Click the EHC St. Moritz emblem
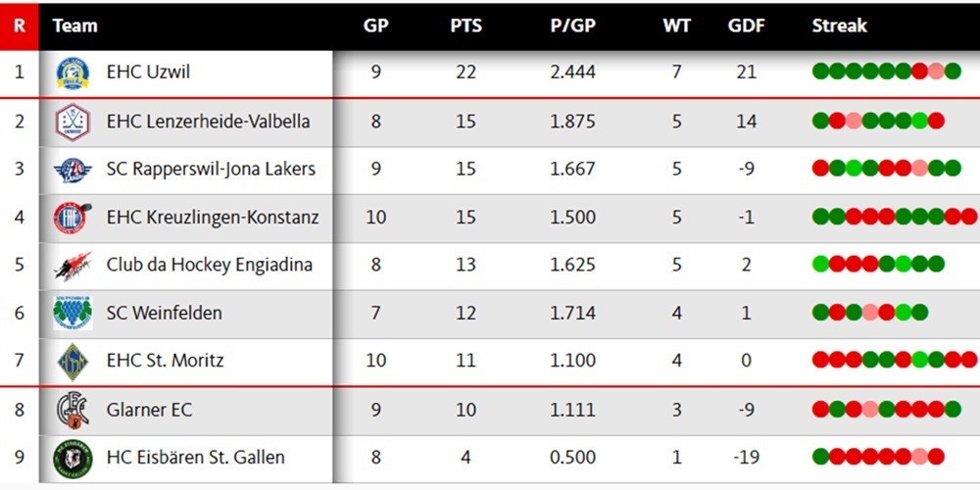 (73, 361)
